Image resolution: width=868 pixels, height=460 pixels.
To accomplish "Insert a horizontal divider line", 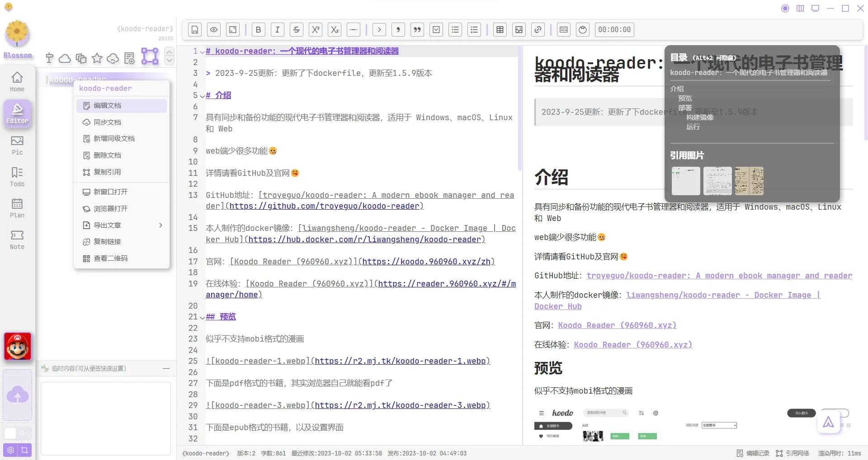I will click(354, 30).
